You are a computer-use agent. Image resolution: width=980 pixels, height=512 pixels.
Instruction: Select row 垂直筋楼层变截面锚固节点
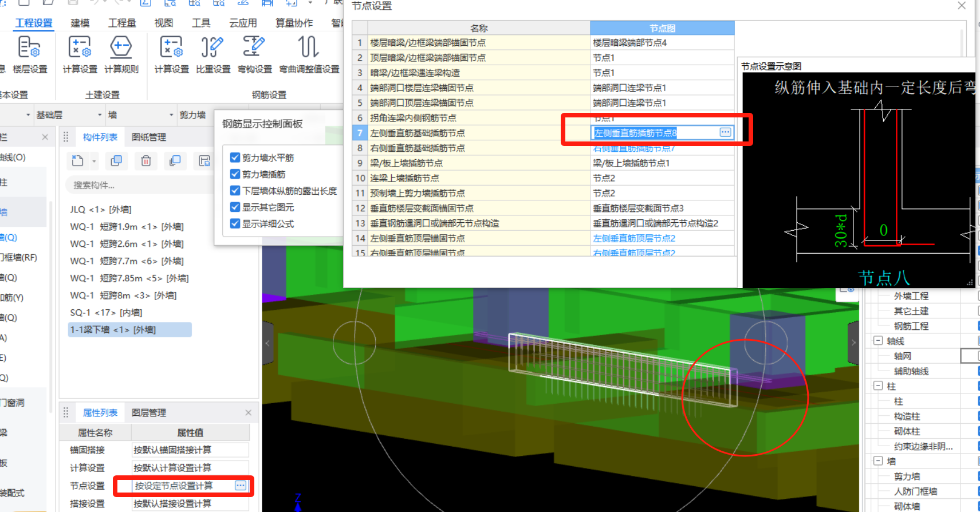click(x=479, y=208)
